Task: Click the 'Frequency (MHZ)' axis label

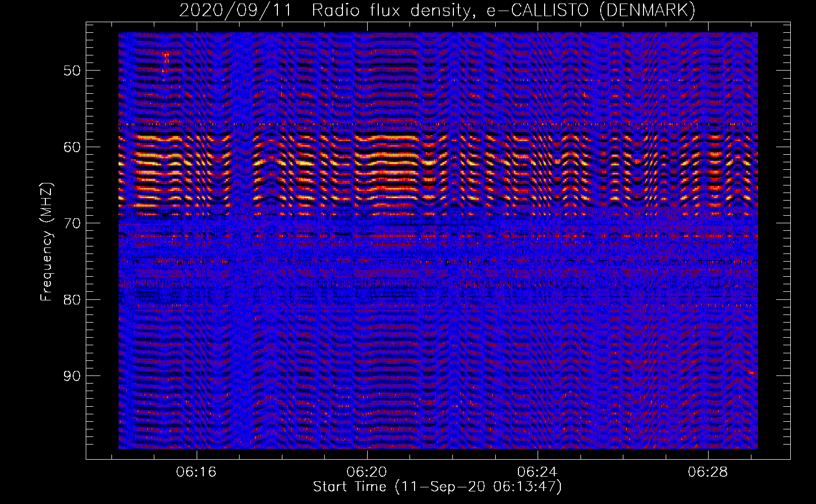Action: coord(46,242)
